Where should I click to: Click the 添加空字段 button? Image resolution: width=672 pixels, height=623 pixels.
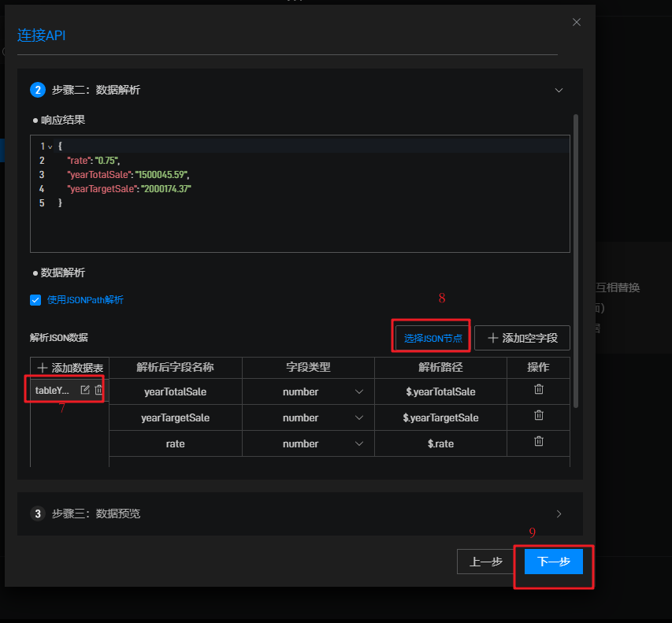(522, 338)
